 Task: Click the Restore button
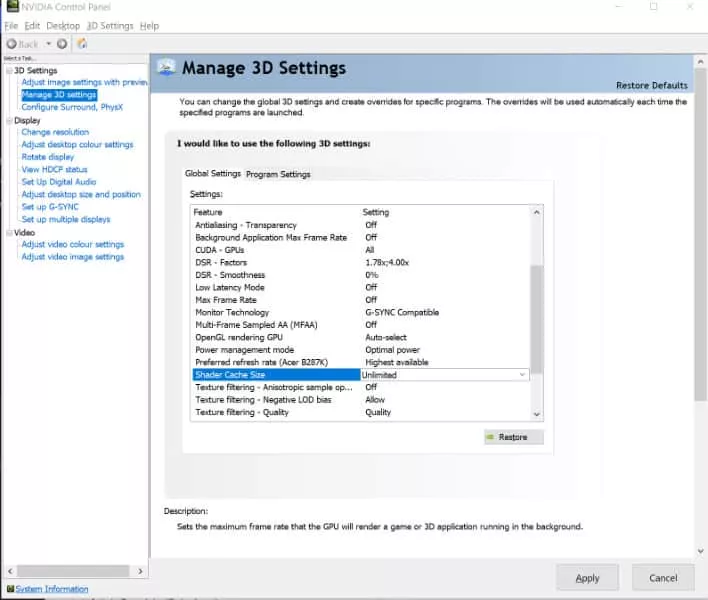click(514, 437)
